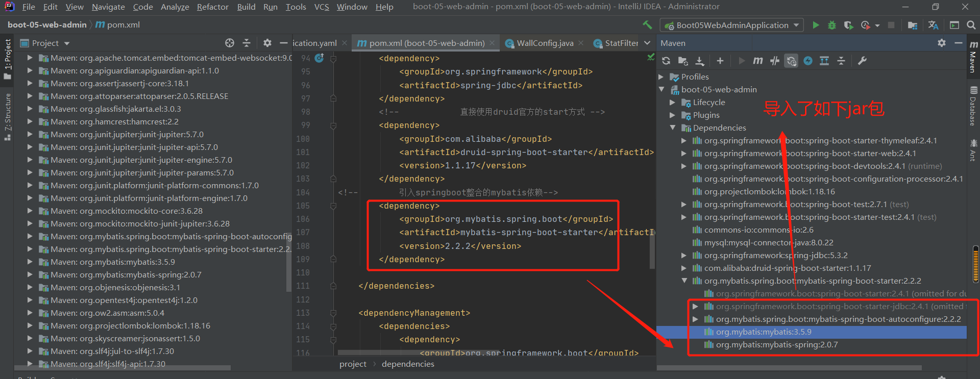Generate sources and update folders in Maven
This screenshot has height=379, width=980.
[x=683, y=61]
